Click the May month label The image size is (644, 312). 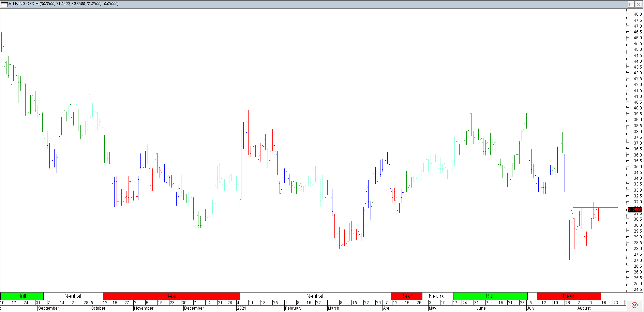[x=433, y=308]
